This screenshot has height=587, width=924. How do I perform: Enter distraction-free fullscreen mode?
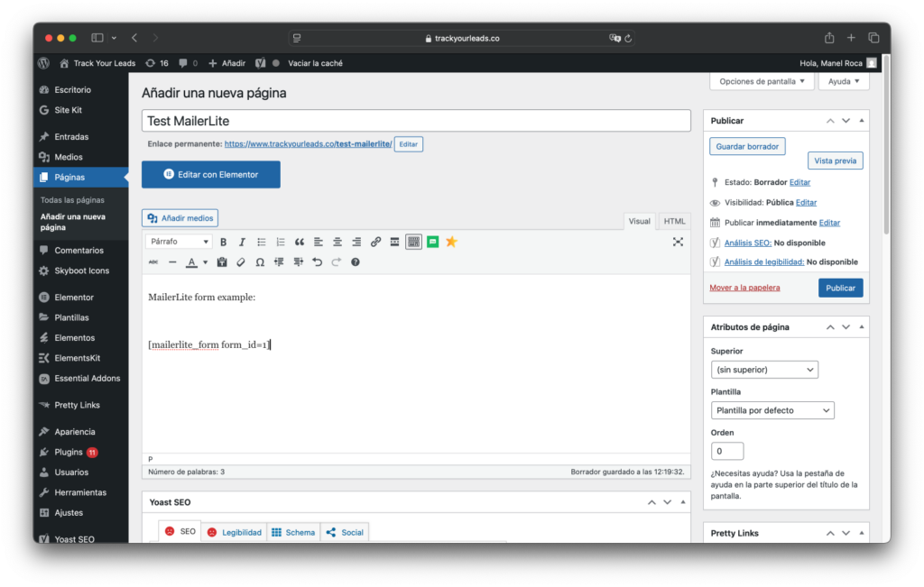(x=679, y=242)
